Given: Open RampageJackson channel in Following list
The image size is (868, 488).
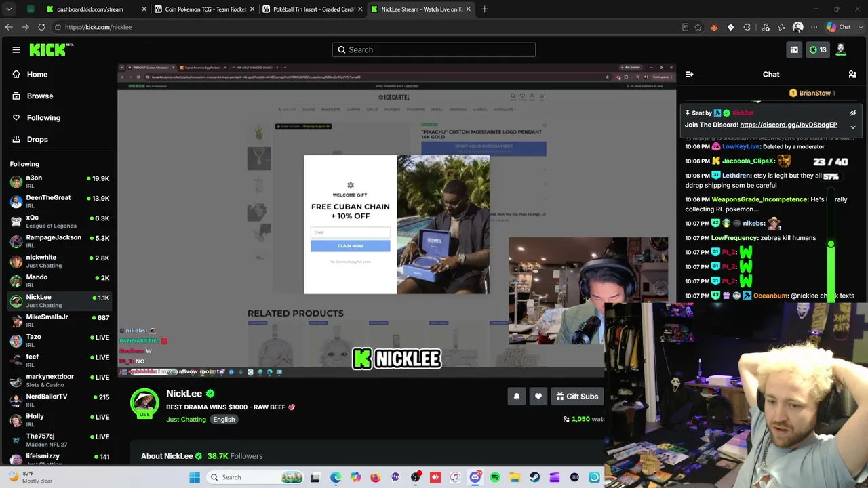Looking at the screenshot, I should pos(60,241).
